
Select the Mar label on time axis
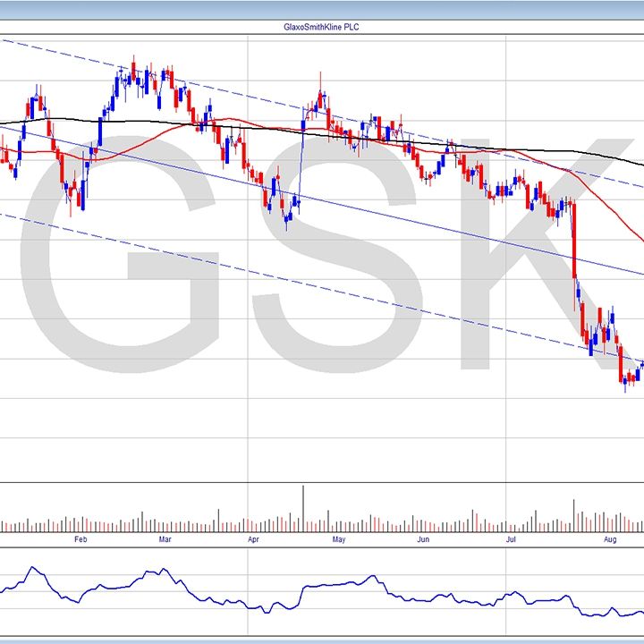(165, 539)
